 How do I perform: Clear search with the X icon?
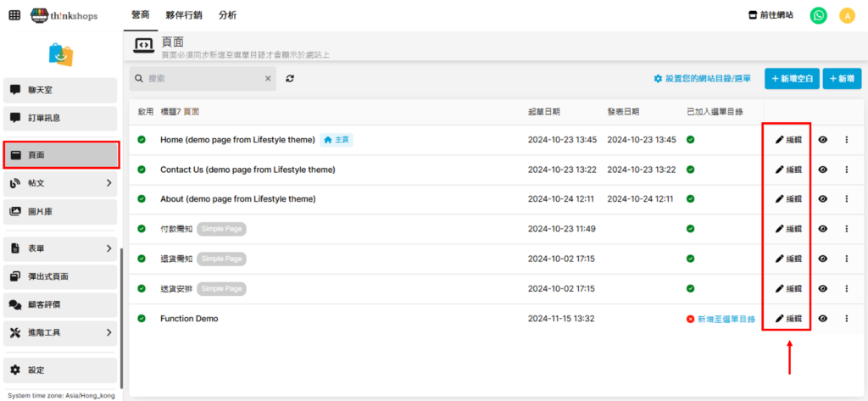click(x=268, y=79)
